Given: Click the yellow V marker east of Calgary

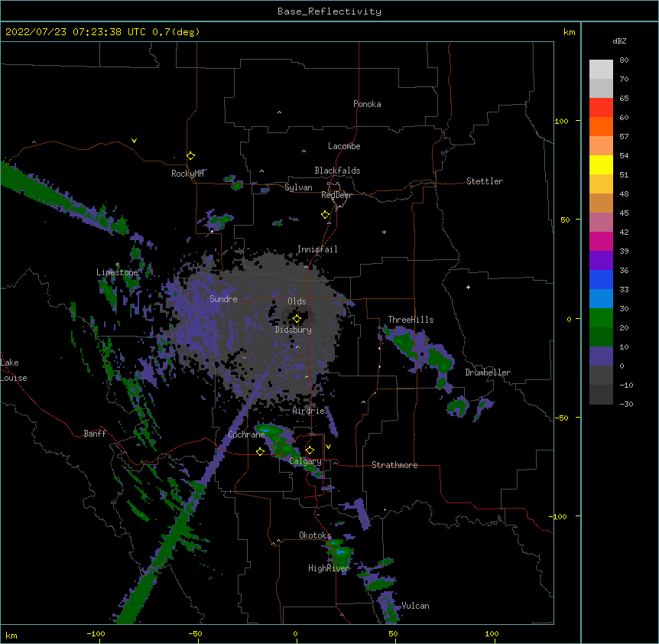Looking at the screenshot, I should point(328,447).
